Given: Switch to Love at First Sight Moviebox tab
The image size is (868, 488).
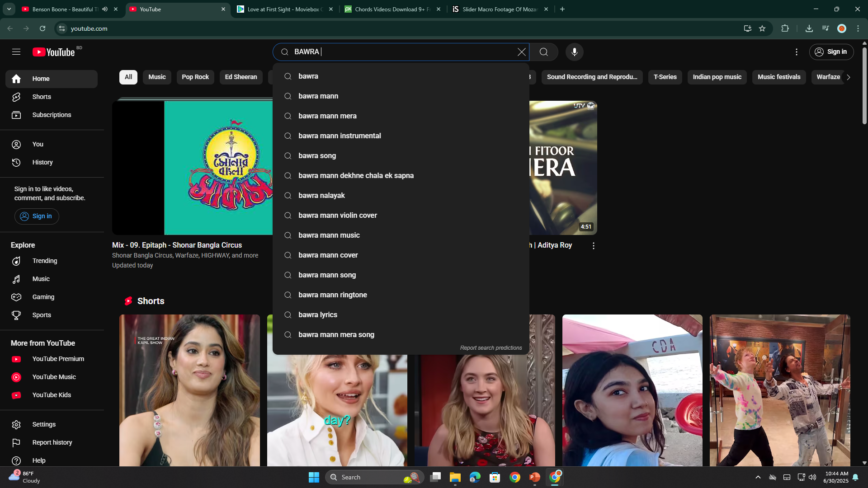Looking at the screenshot, I should point(285,9).
